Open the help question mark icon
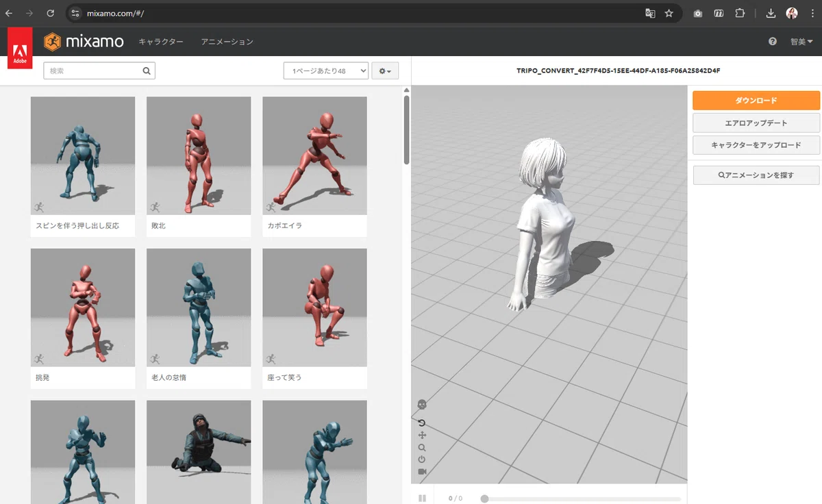The height and width of the screenshot is (504, 822). (x=773, y=42)
